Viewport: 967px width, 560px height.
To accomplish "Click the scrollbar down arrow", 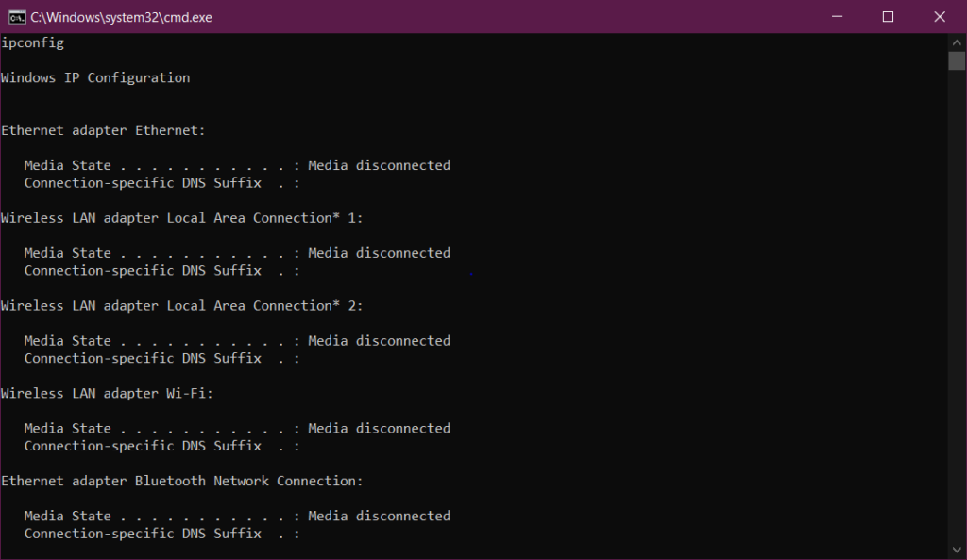I will click(x=957, y=550).
